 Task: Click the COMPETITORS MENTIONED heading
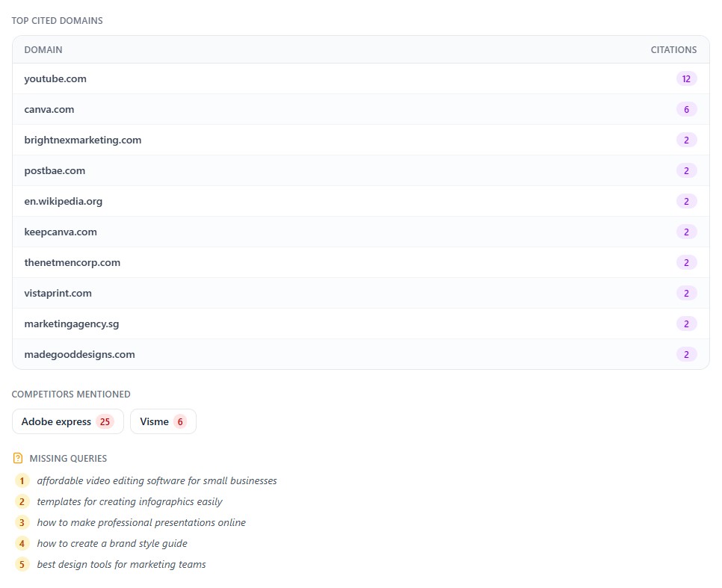(x=71, y=394)
